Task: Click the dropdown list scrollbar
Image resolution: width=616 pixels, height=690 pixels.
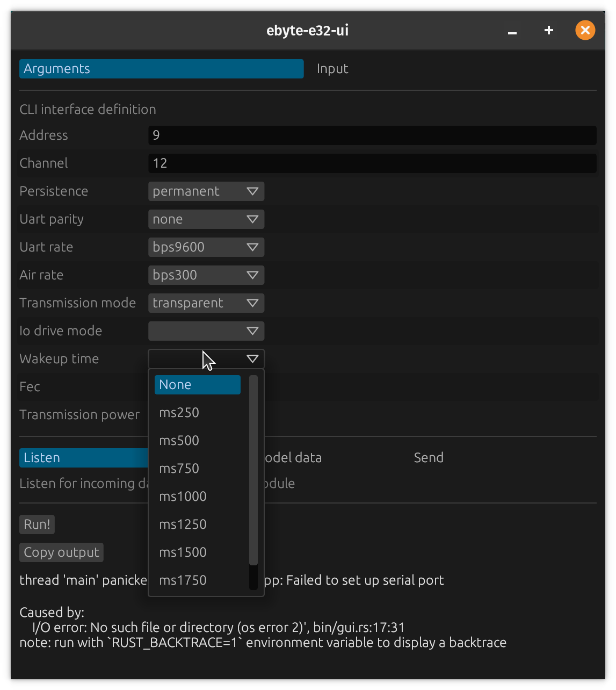Action: [x=254, y=470]
